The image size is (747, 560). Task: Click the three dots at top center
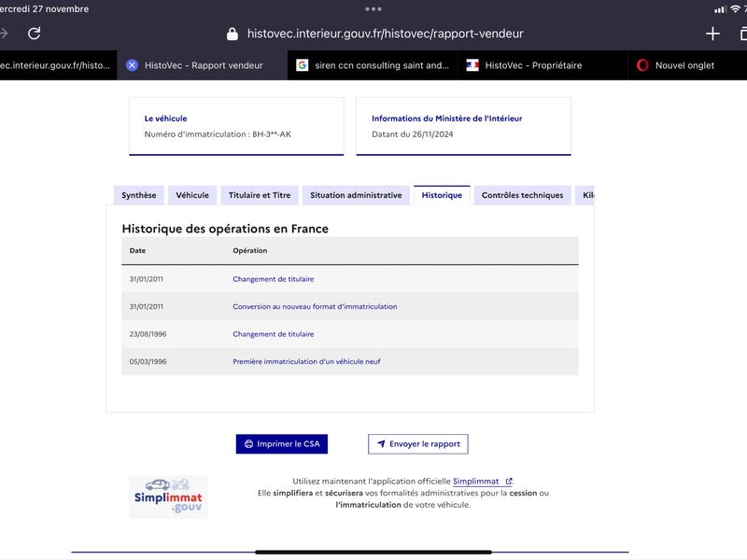coord(373,9)
